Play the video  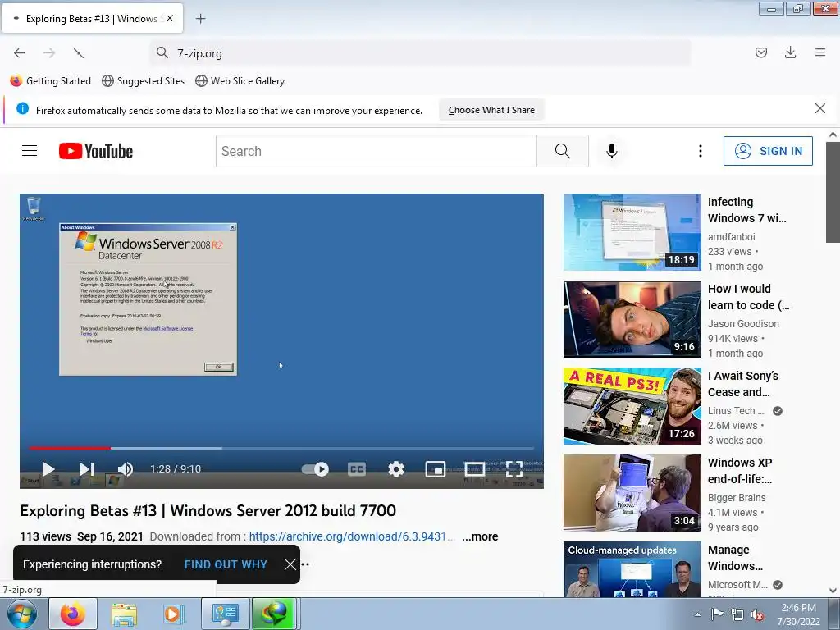pyautogui.click(x=48, y=469)
